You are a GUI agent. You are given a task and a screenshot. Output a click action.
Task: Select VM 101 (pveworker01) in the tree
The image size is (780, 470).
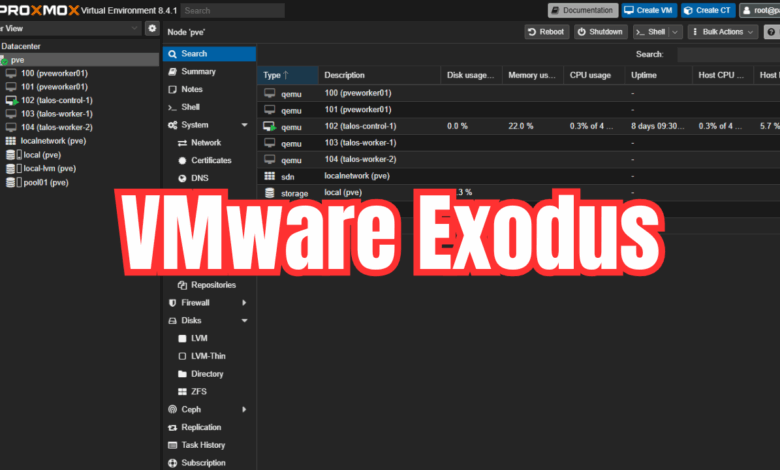click(54, 87)
